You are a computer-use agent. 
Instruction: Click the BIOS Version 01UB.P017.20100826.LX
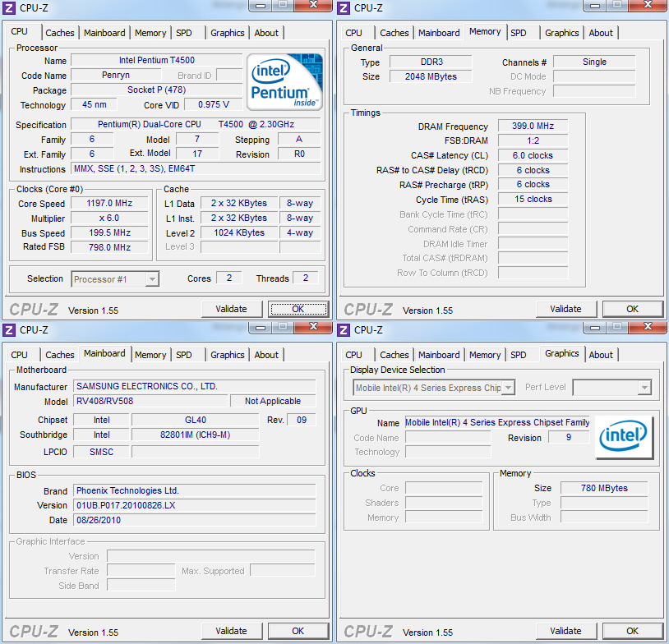click(x=195, y=505)
